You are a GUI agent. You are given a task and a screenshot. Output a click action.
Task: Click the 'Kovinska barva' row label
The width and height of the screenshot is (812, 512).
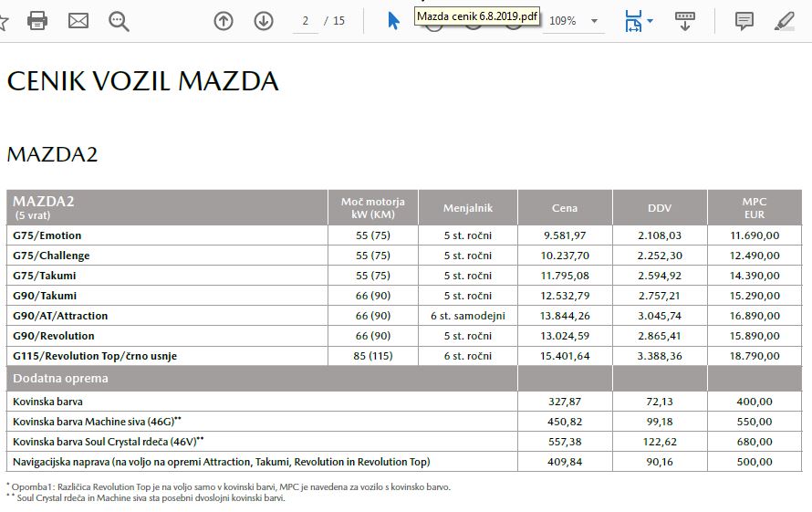tap(47, 402)
